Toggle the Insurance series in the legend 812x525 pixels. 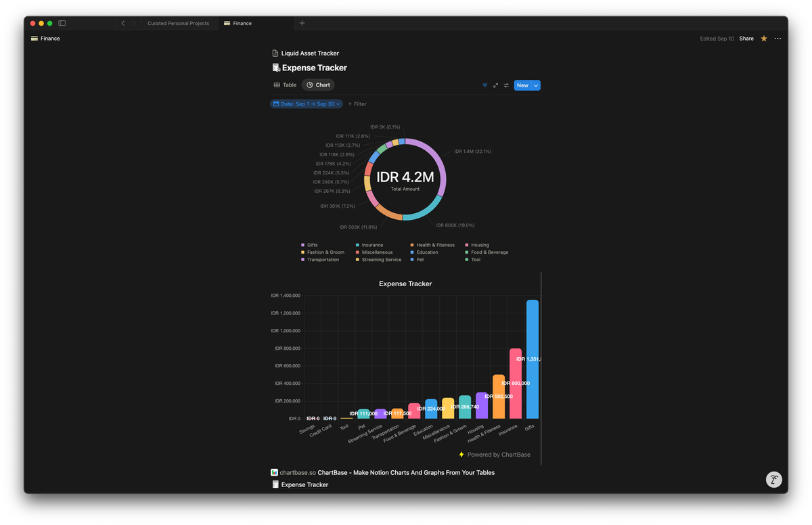coord(370,244)
